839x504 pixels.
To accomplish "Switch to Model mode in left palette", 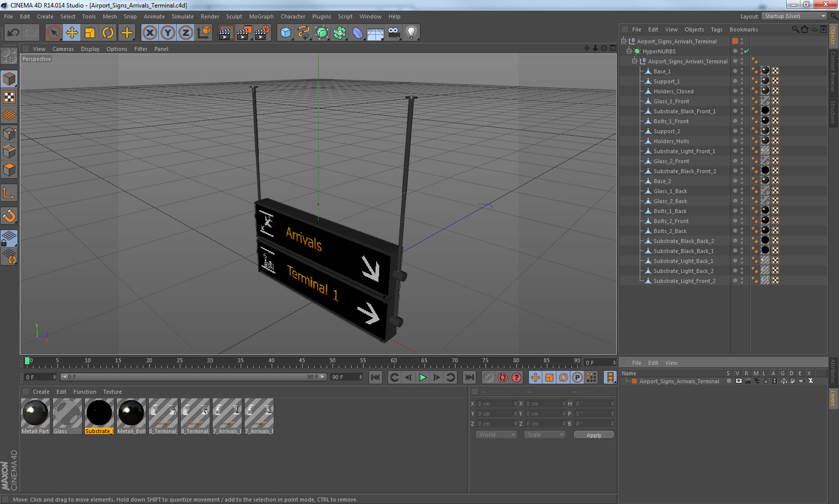I will tap(9, 79).
